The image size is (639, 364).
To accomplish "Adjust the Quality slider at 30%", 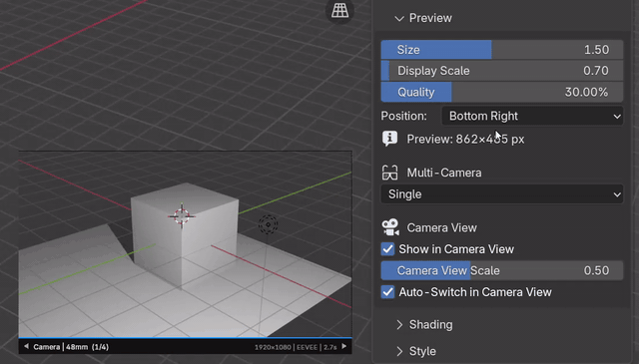I will click(502, 92).
